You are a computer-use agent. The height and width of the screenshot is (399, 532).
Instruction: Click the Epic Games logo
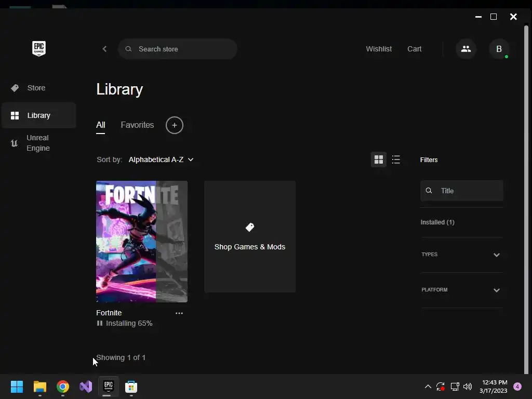(39, 48)
